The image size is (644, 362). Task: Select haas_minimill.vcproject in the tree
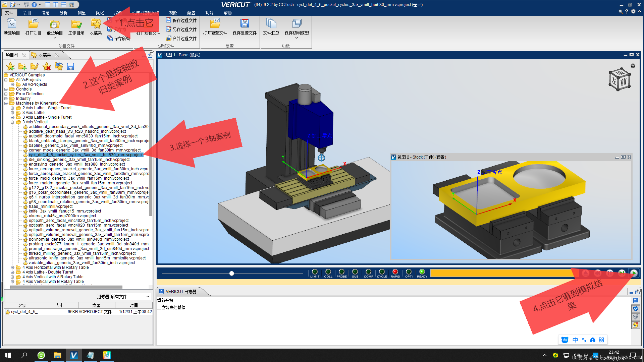[51, 206]
